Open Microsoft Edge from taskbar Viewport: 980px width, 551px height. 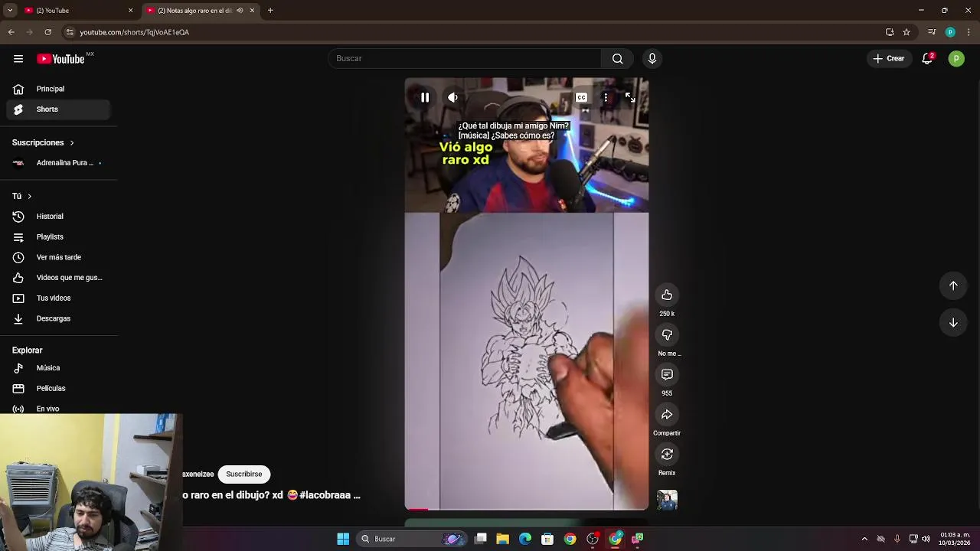click(x=525, y=539)
